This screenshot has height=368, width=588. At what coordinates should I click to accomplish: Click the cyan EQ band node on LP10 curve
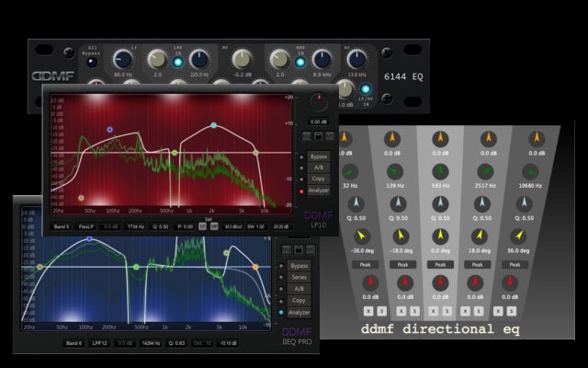tap(213, 125)
